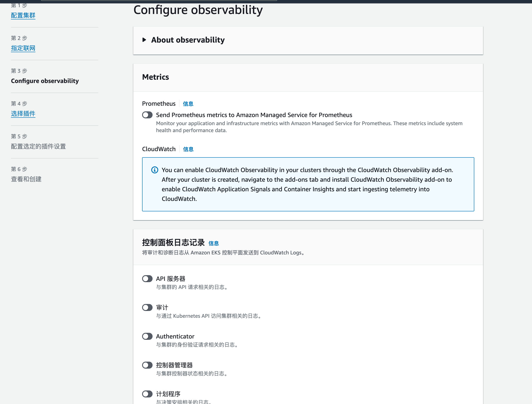Click the API 服务器 label text
This screenshot has height=404, width=532.
(x=171, y=279)
